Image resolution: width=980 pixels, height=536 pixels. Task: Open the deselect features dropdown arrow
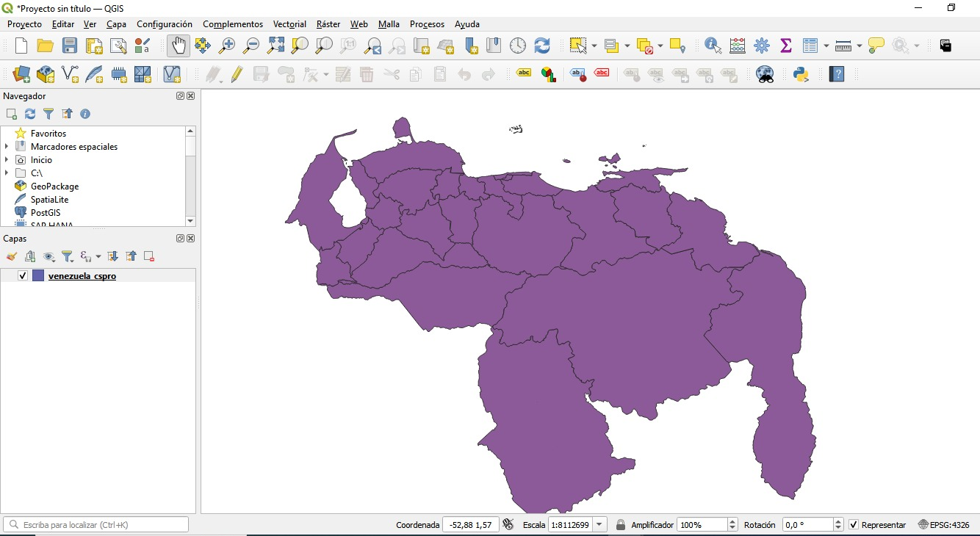(x=660, y=46)
